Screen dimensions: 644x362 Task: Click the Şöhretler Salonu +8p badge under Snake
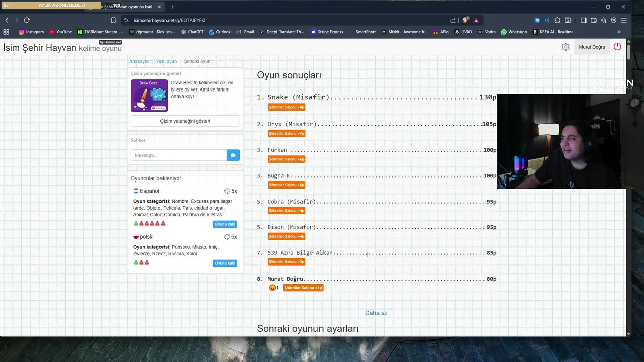click(x=286, y=107)
